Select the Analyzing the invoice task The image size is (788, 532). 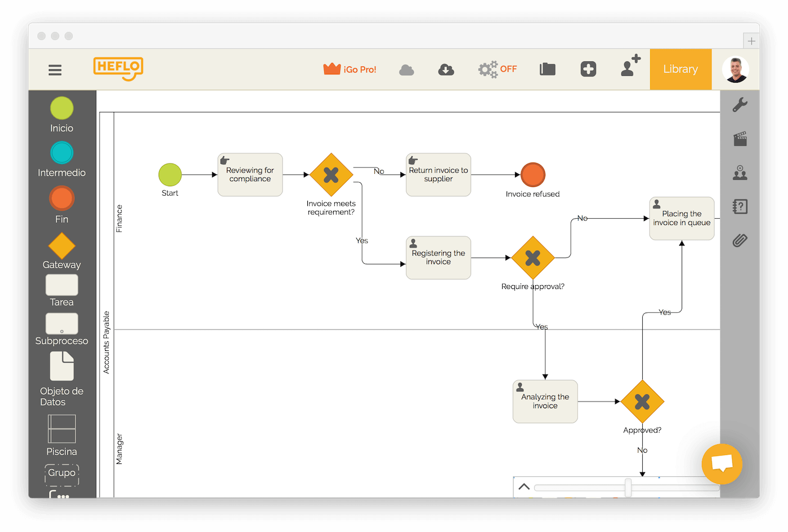click(x=545, y=402)
